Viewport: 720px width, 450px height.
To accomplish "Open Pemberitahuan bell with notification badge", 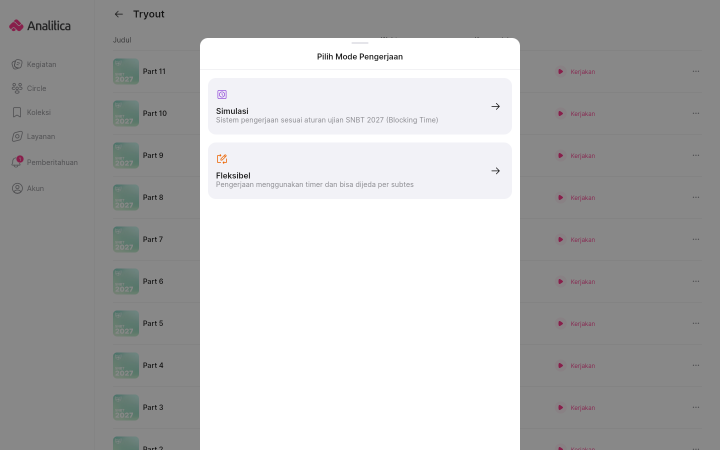I will tap(17, 162).
